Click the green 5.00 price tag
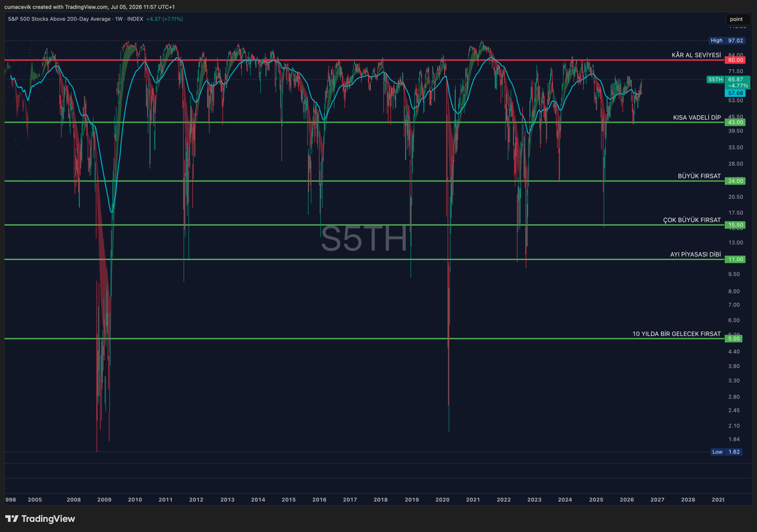The width and height of the screenshot is (757, 532). (x=735, y=338)
